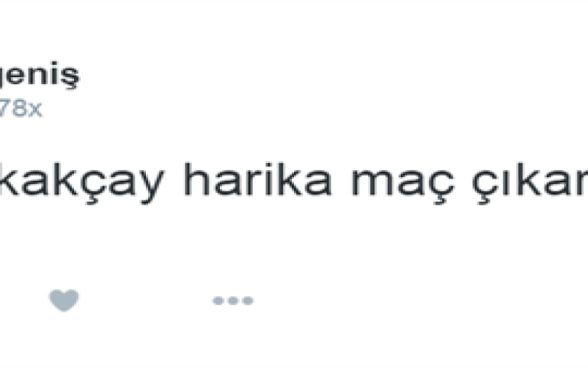Screen dimensions: 588x370
Task: Click the display name ending in 'geniş'
Action: 40,76
